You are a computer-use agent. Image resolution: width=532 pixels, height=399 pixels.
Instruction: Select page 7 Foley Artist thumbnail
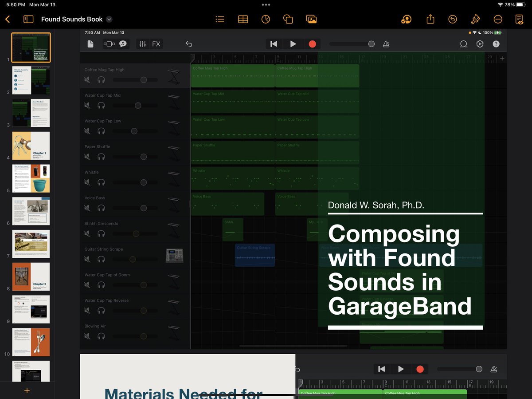coord(31,244)
